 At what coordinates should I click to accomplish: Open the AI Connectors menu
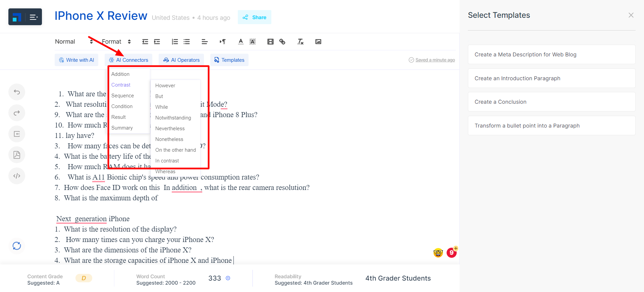(128, 60)
